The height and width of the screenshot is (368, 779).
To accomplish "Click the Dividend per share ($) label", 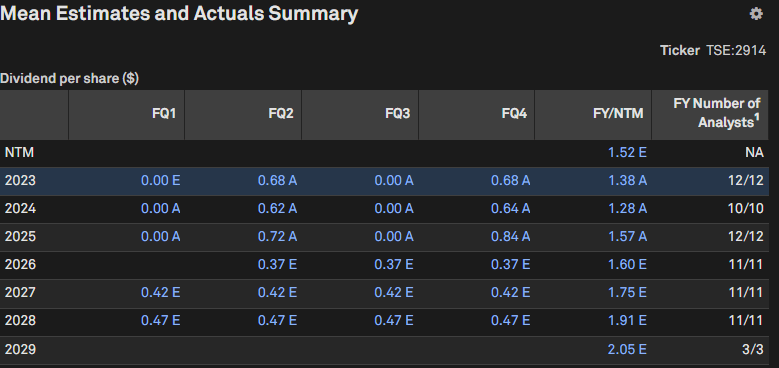I will (69, 78).
